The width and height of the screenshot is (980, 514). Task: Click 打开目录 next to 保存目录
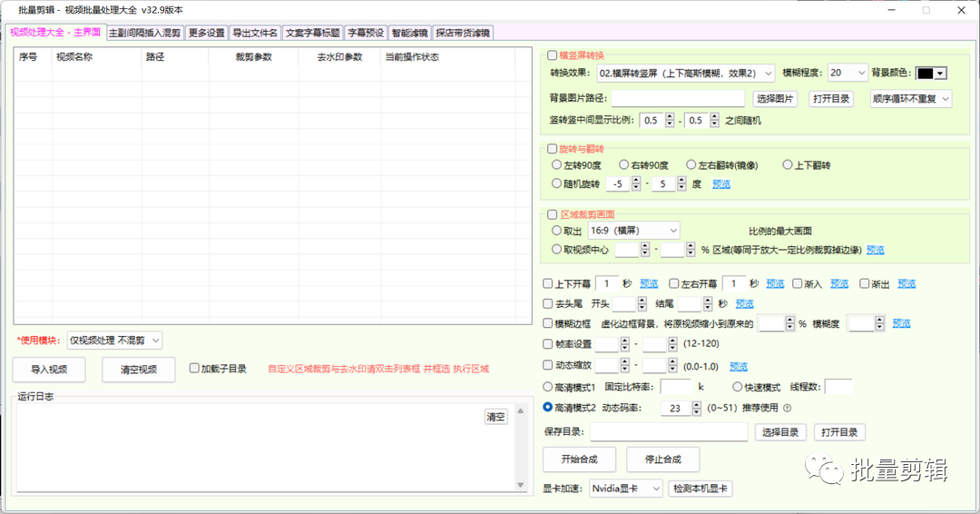[839, 432]
